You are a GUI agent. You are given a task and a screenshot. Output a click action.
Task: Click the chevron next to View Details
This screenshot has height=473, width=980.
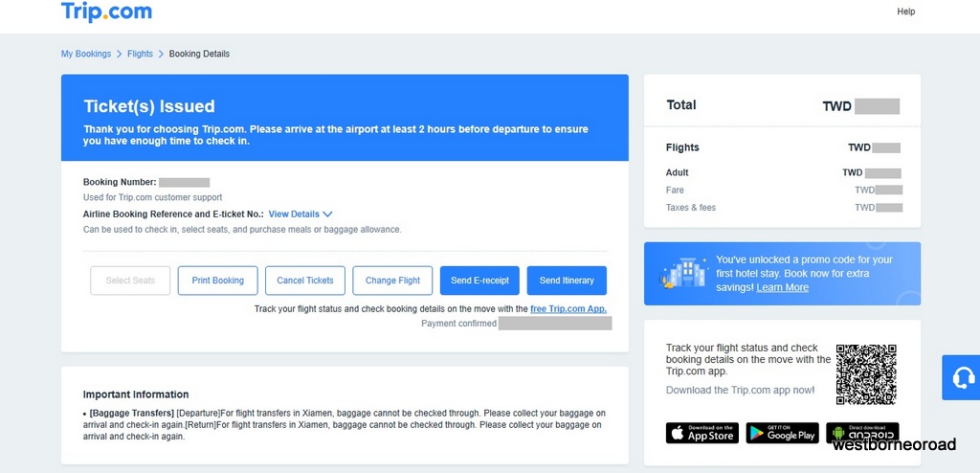(x=327, y=214)
